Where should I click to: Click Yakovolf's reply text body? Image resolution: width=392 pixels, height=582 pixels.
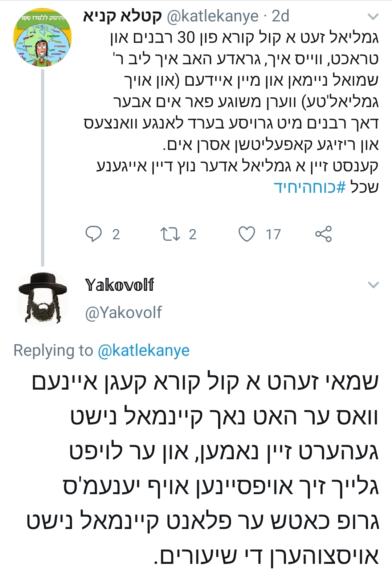point(203,468)
